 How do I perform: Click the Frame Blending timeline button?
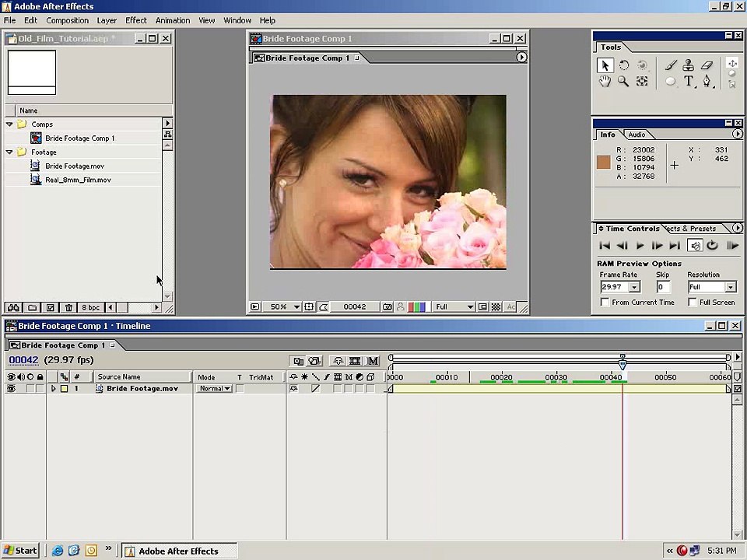(x=355, y=361)
